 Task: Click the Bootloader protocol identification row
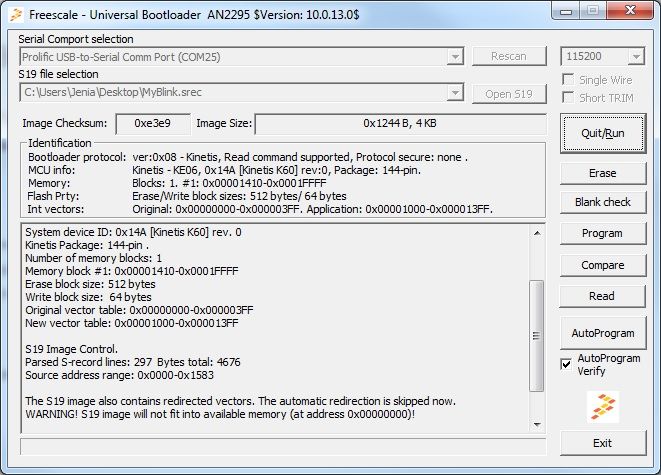[248, 157]
